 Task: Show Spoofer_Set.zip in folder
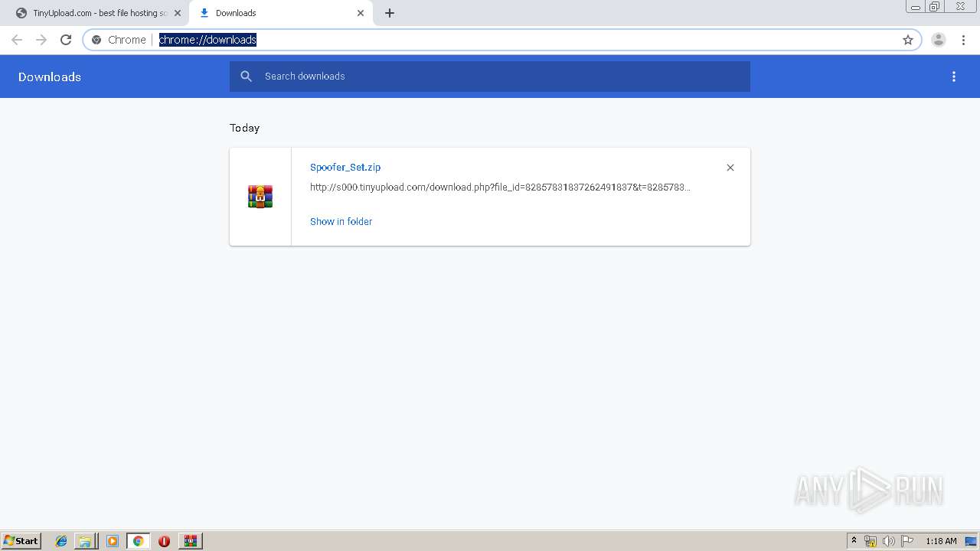pos(341,221)
